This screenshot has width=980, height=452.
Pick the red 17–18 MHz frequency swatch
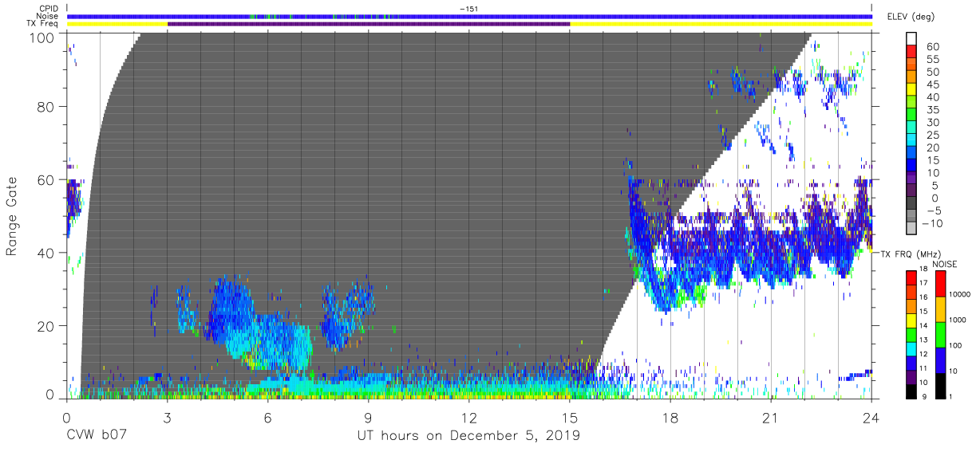911,277
